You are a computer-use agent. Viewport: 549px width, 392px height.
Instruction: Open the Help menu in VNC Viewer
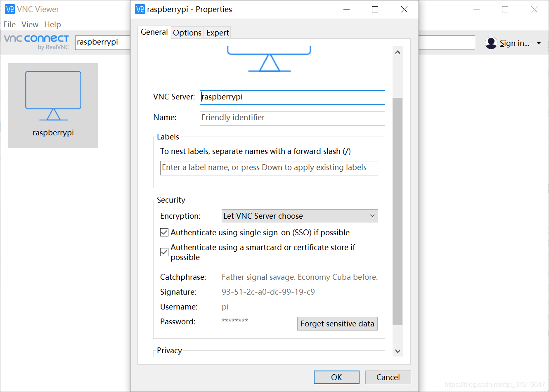pyautogui.click(x=52, y=24)
